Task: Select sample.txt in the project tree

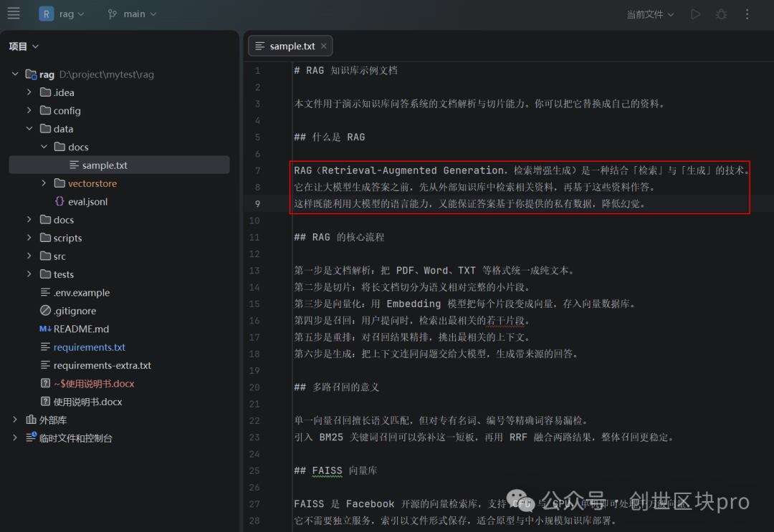Action: coord(119,165)
